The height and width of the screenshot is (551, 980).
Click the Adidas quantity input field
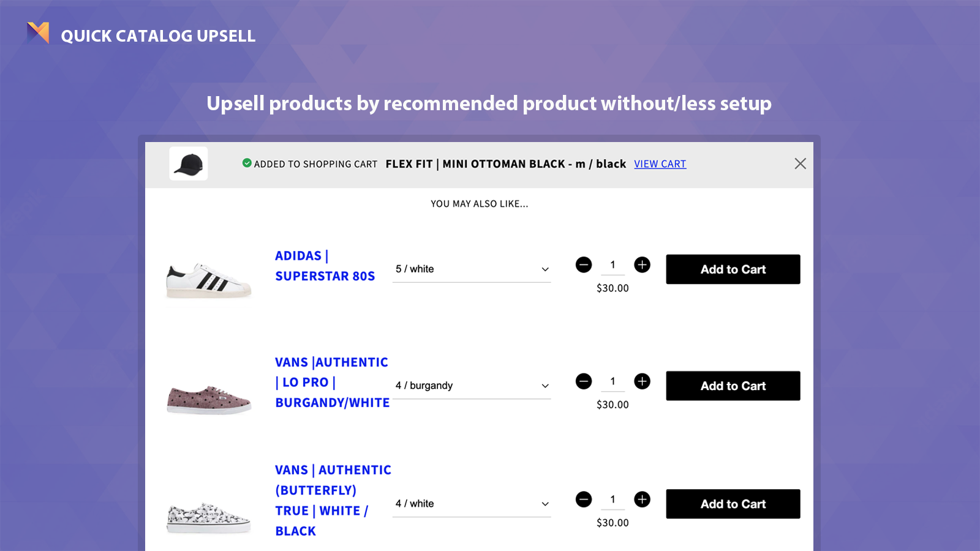[612, 264]
